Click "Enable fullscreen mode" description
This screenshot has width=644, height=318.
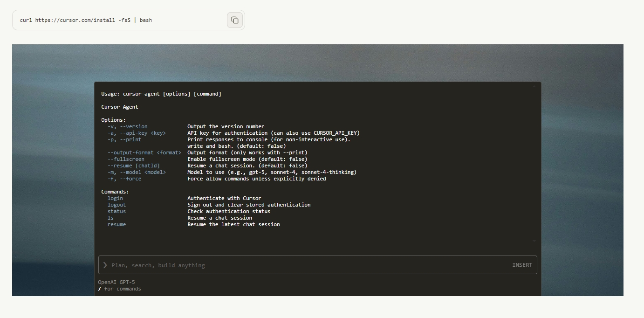[247, 159]
